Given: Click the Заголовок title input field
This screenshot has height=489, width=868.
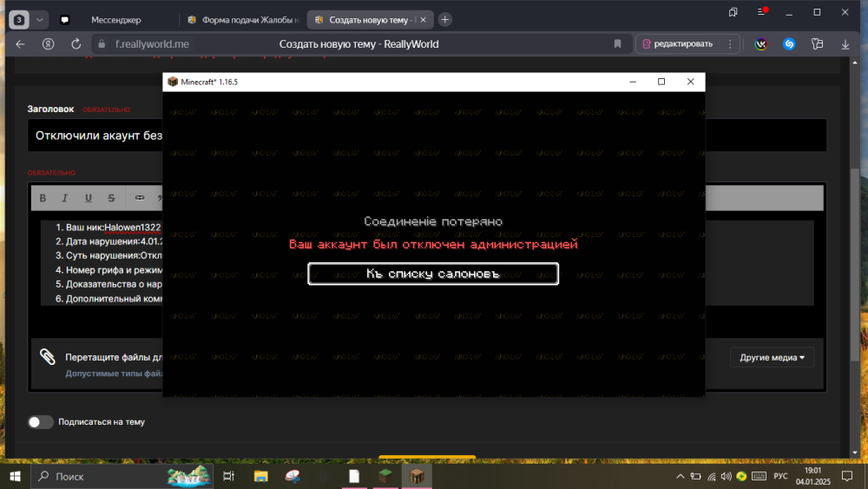Looking at the screenshot, I should click(427, 135).
